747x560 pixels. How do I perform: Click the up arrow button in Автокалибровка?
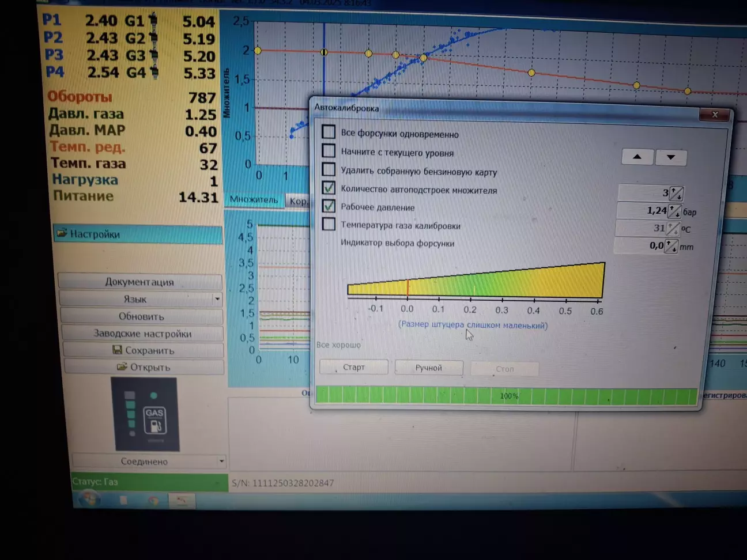point(637,157)
